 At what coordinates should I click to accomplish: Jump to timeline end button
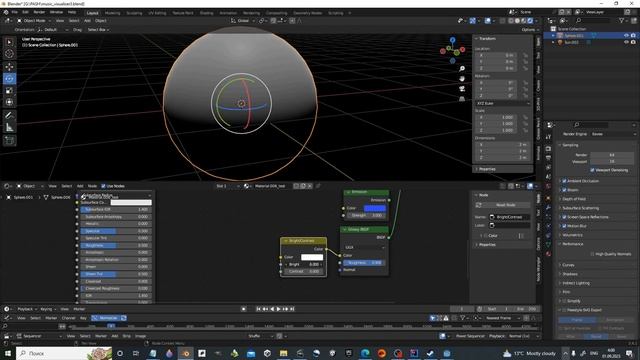(292, 309)
